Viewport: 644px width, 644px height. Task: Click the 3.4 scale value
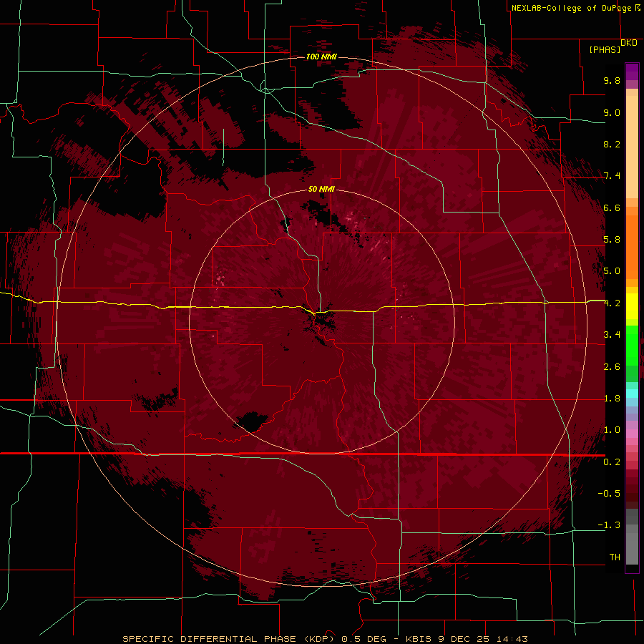pyautogui.click(x=612, y=335)
